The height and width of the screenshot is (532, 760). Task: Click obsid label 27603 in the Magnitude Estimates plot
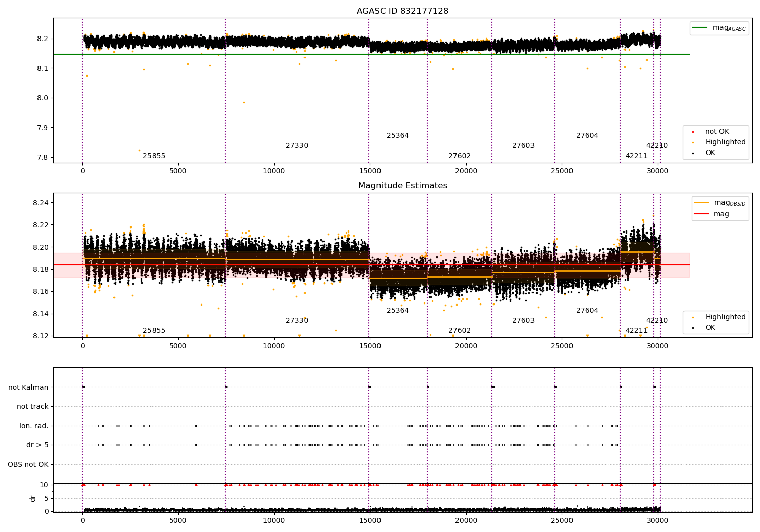[x=523, y=321]
